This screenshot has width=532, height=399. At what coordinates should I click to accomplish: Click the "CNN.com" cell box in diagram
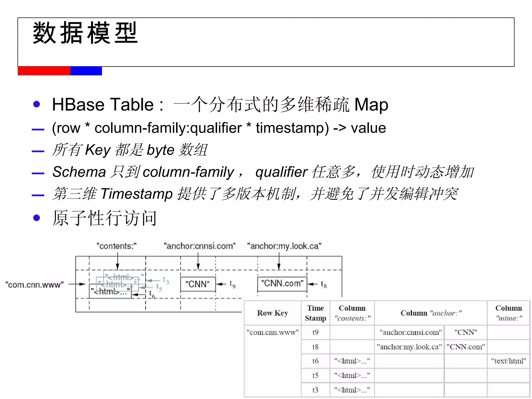282,283
